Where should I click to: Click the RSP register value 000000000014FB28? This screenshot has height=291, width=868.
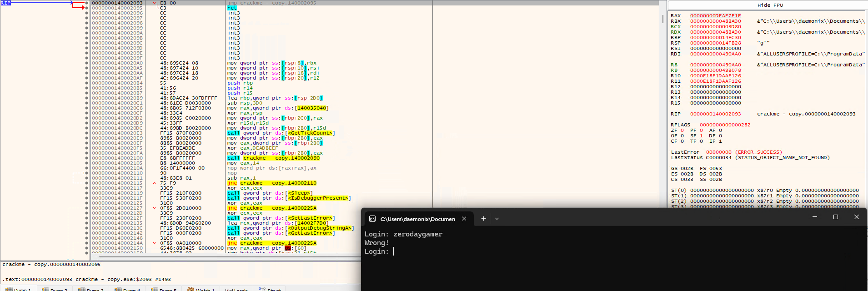[x=715, y=43]
